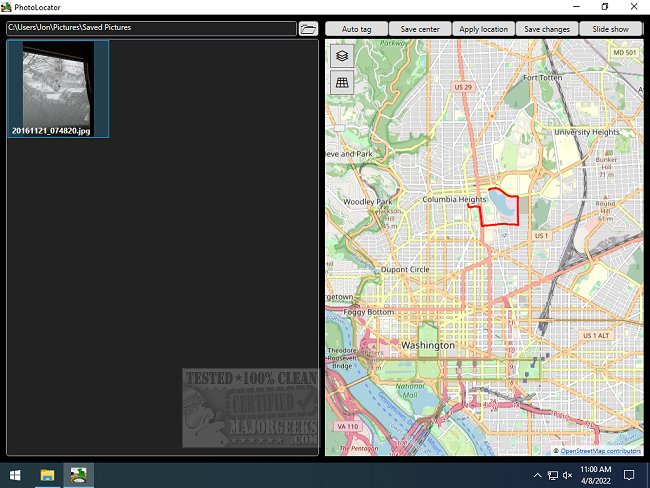Click the PhotoLocator taskbar icon
Viewport: 650px width, 488px height.
tap(78, 475)
